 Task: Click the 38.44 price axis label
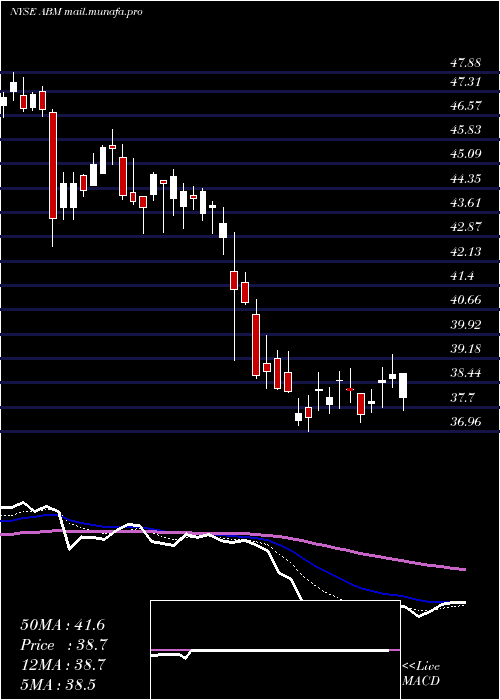465,373
